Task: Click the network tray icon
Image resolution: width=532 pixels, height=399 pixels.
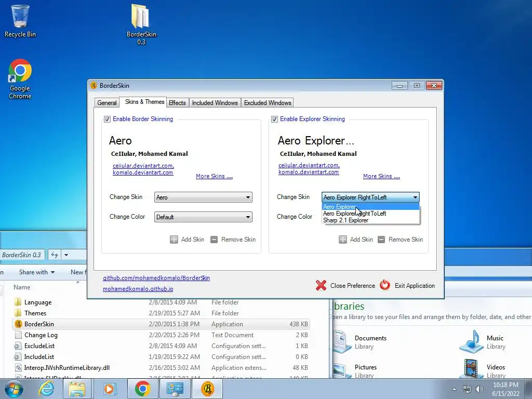Action: [x=467, y=389]
